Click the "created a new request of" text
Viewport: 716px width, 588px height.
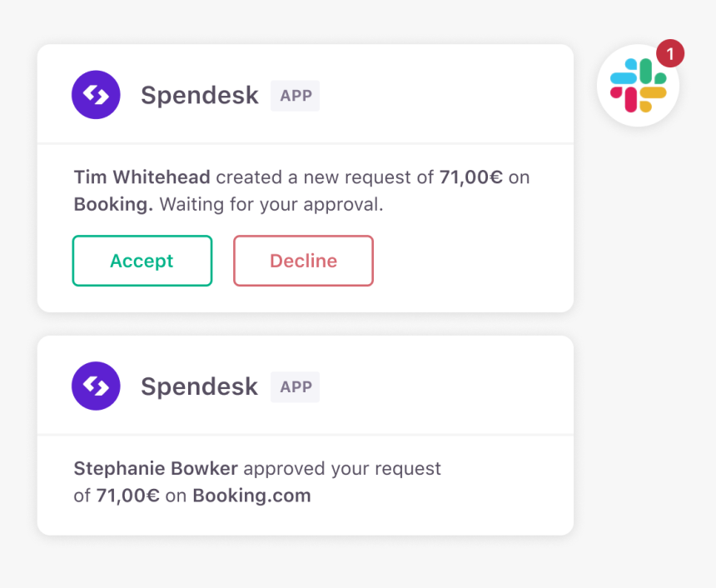coord(326,177)
